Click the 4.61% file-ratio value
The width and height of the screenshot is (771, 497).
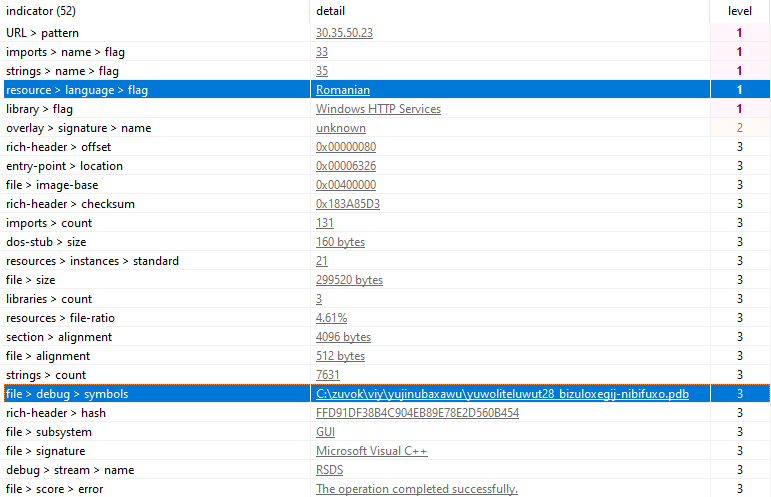tap(331, 318)
